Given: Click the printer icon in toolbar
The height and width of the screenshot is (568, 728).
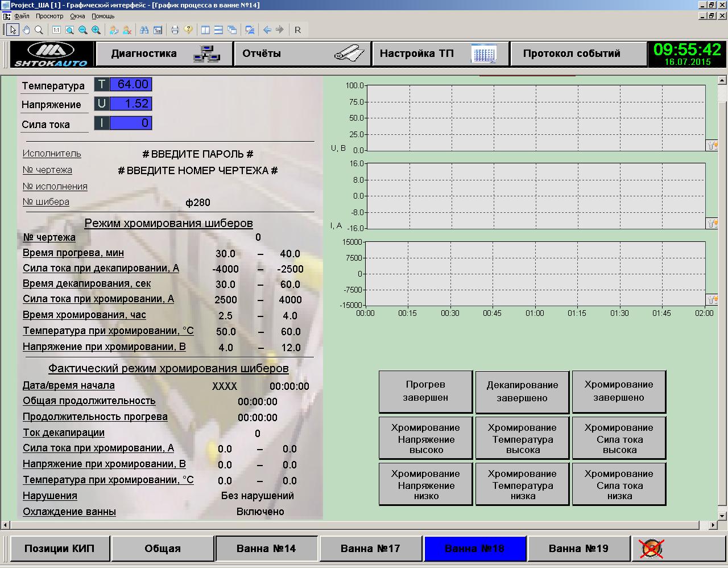Looking at the screenshot, I should pos(175,30).
